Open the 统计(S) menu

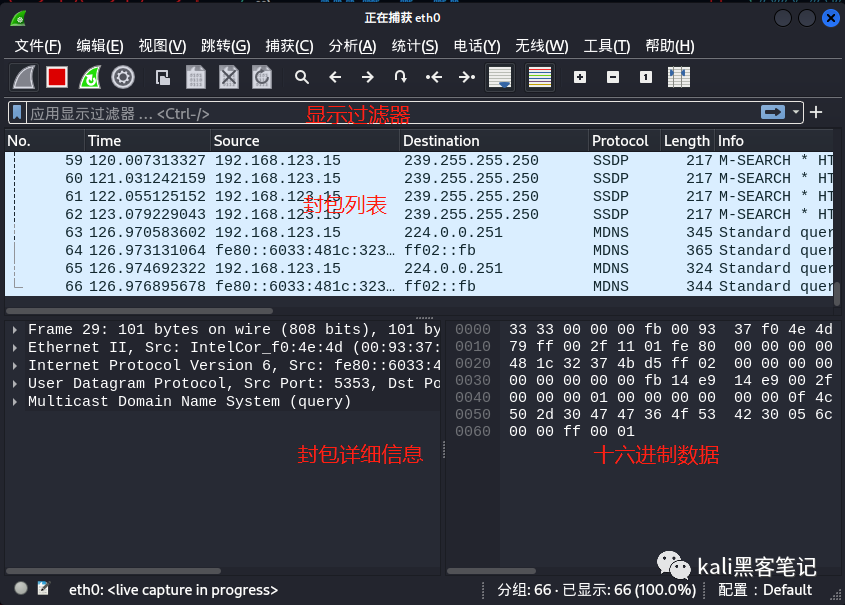coord(414,46)
